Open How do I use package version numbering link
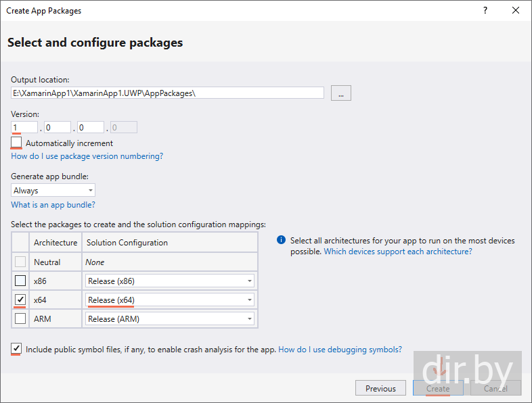The width and height of the screenshot is (532, 403). click(x=87, y=156)
